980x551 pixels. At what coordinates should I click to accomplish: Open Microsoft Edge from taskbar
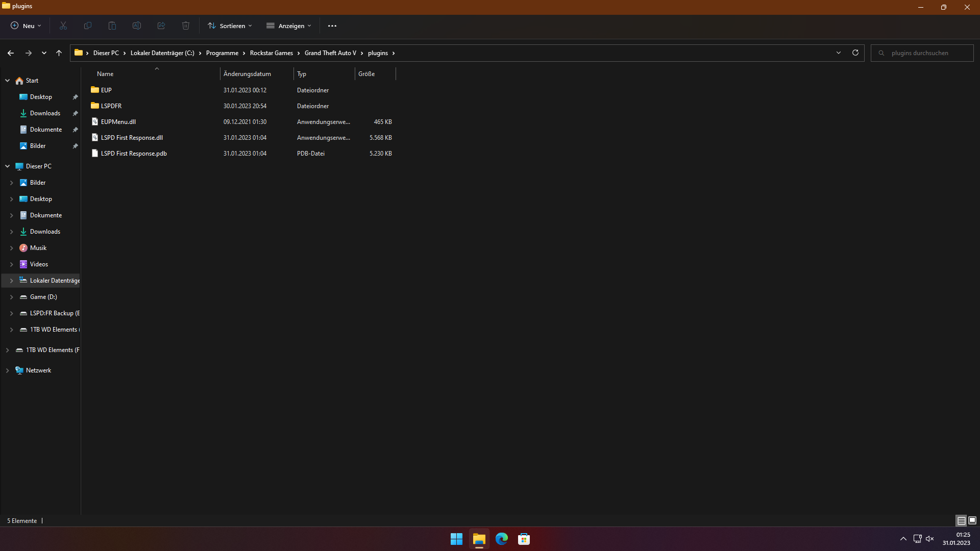click(x=502, y=539)
